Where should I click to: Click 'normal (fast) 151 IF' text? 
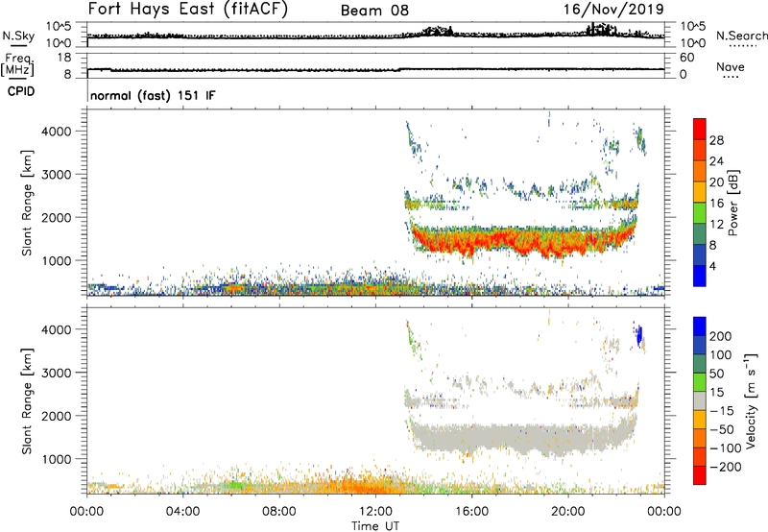153,95
